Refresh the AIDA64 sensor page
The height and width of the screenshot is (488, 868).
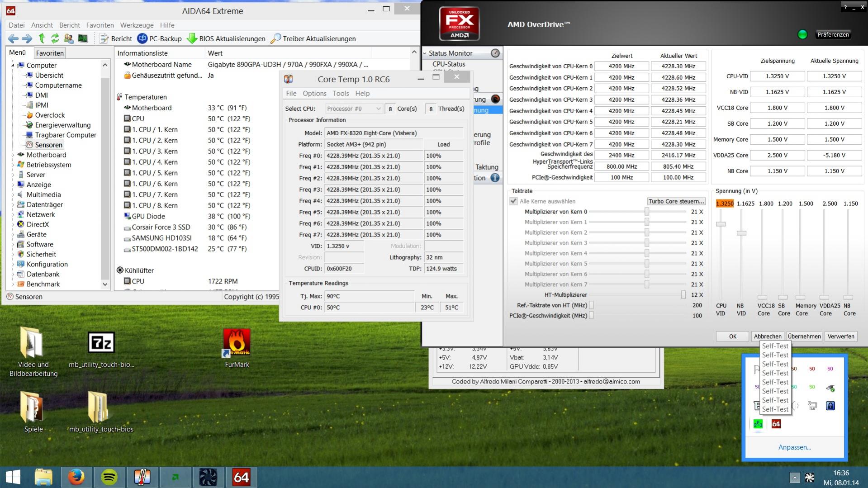pos(55,39)
